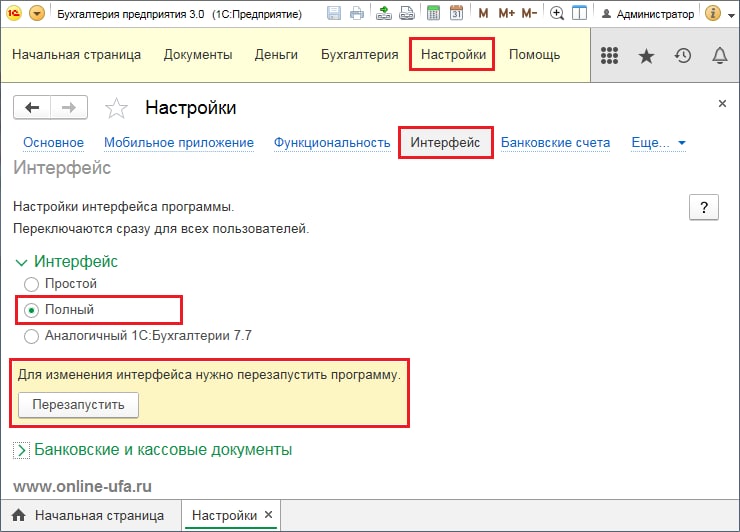Click the question mark help button
This screenshot has height=532, width=740.
[x=704, y=207]
